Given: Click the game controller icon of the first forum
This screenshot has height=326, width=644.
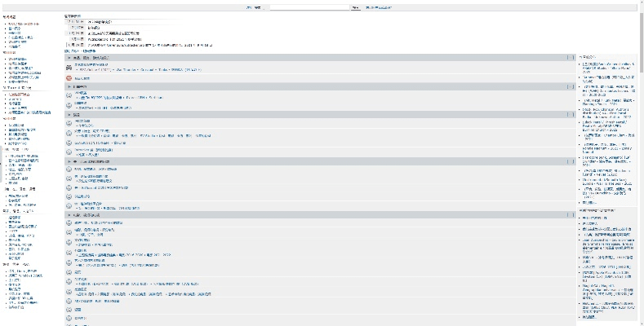Looking at the screenshot, I should [x=69, y=67].
